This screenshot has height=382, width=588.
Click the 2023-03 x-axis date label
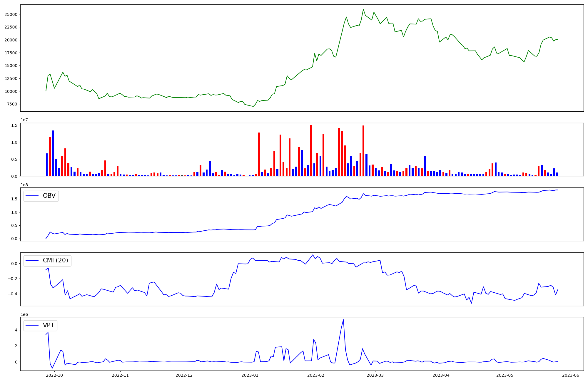coord(375,375)
